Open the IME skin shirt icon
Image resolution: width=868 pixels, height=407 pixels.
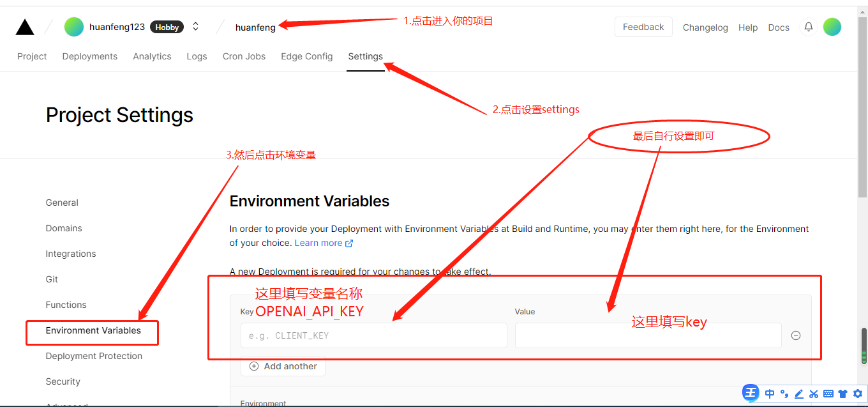[x=842, y=394]
